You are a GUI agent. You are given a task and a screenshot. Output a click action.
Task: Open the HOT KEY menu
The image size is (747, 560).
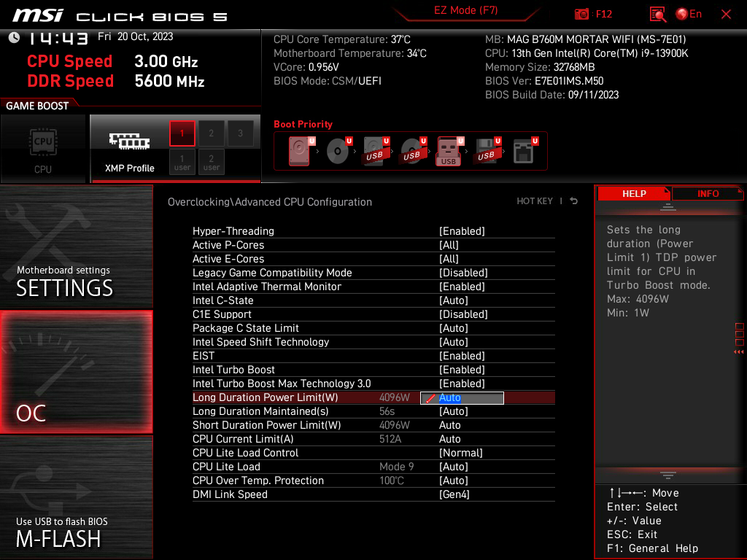(535, 201)
